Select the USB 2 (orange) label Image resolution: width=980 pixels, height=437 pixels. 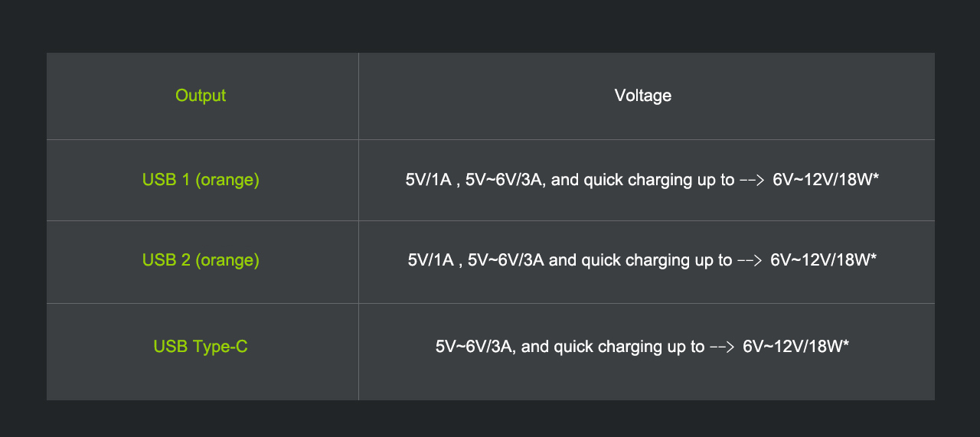click(x=201, y=260)
